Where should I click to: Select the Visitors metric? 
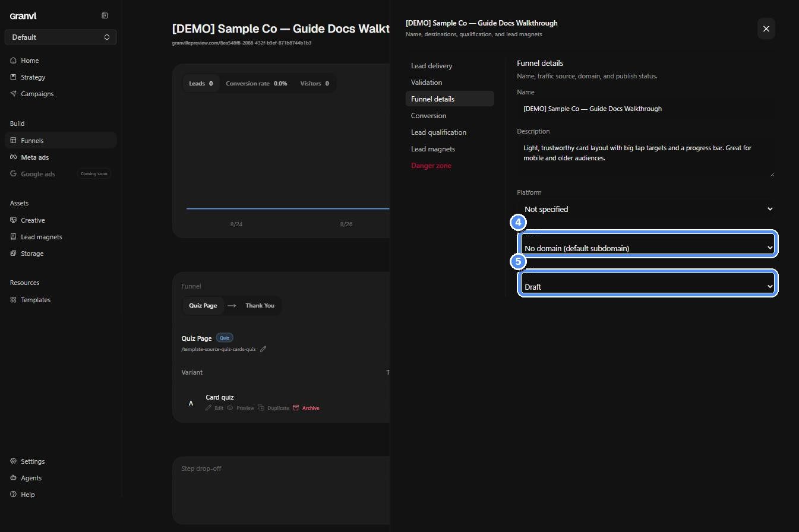pyautogui.click(x=315, y=84)
